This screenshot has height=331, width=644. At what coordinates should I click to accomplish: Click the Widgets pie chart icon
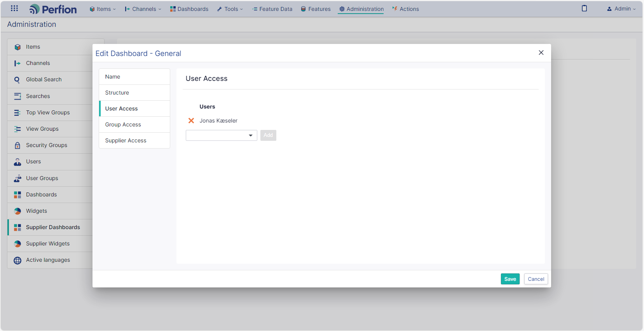pyautogui.click(x=17, y=211)
